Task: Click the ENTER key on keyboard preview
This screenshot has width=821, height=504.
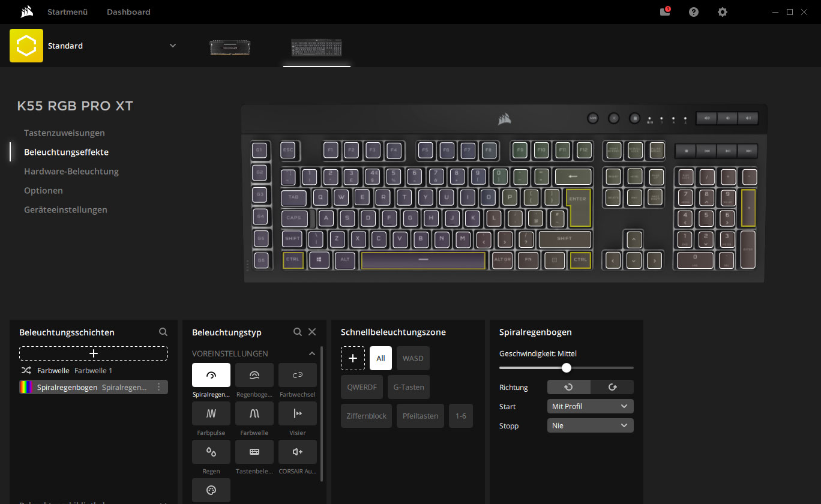Action: coord(579,207)
